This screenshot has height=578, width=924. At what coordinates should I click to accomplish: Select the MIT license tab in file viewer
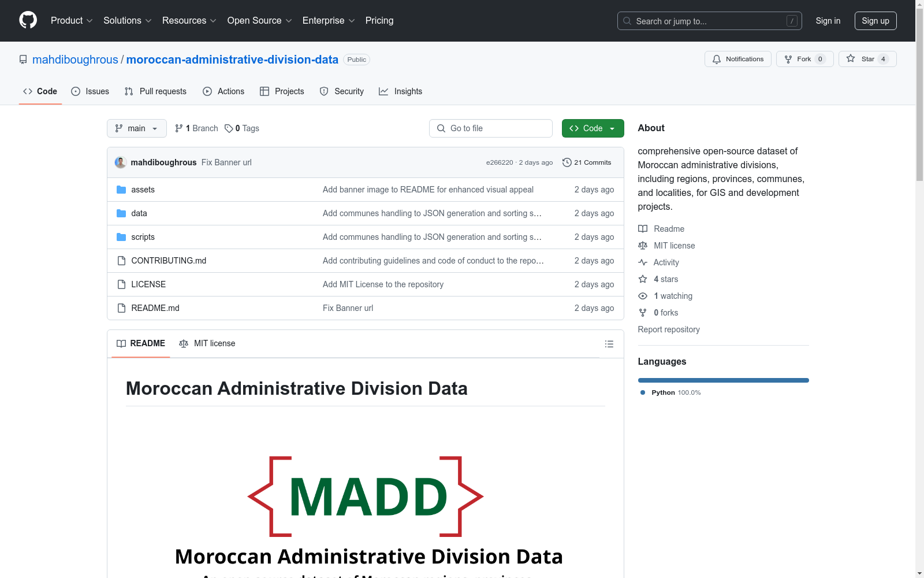[x=207, y=343]
